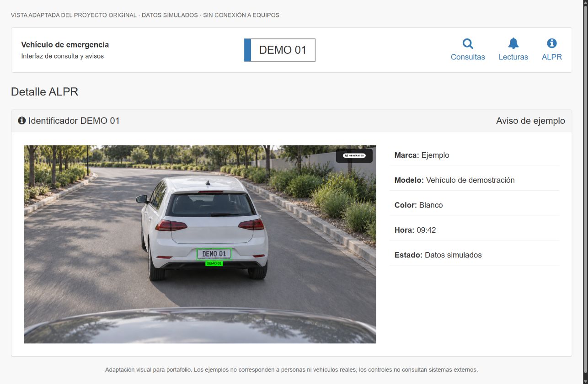Click the Marca: Ejemplo detail row
Image resolution: width=588 pixels, height=384 pixels.
tap(474, 155)
